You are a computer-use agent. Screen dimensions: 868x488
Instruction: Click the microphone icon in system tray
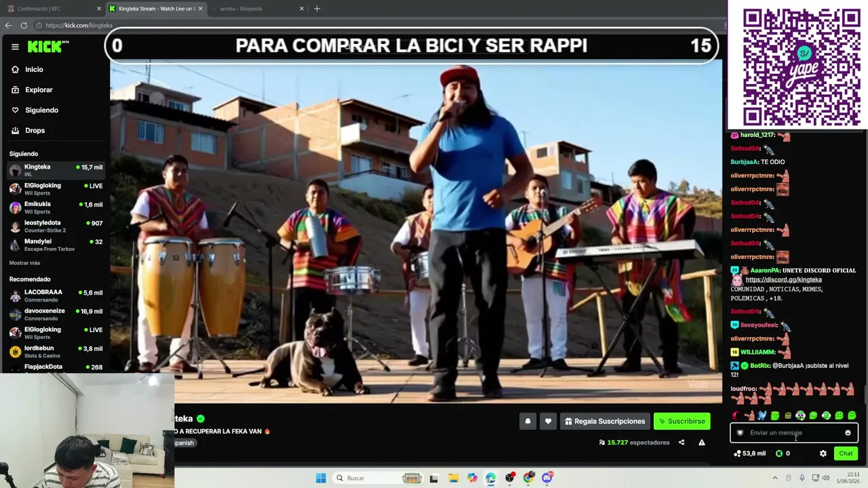[801, 478]
